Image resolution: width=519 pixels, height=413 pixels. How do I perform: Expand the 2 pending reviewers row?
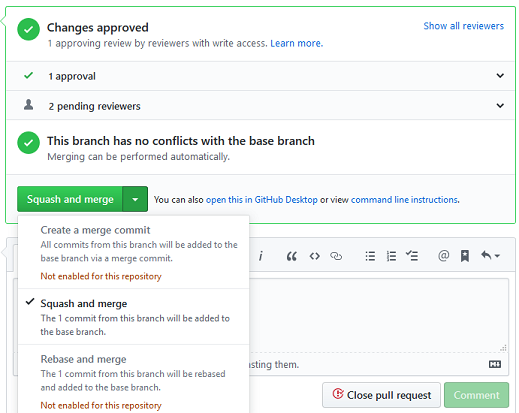[x=500, y=106]
